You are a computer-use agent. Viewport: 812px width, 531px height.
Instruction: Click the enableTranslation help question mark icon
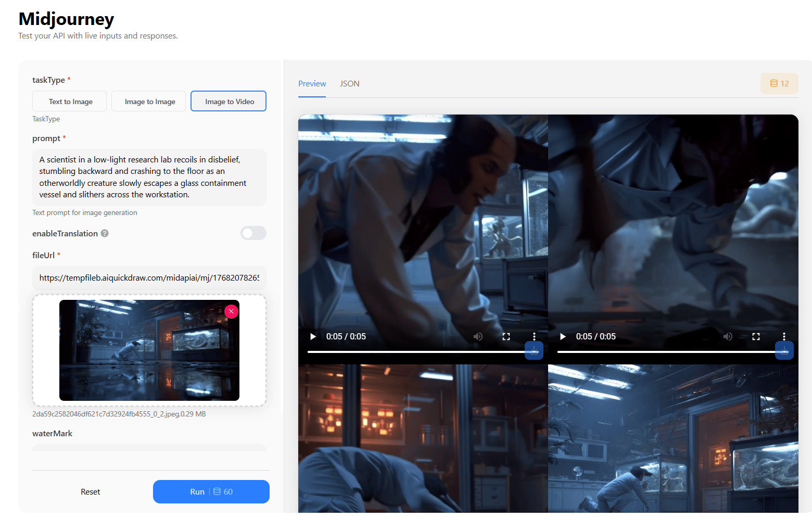tap(105, 233)
